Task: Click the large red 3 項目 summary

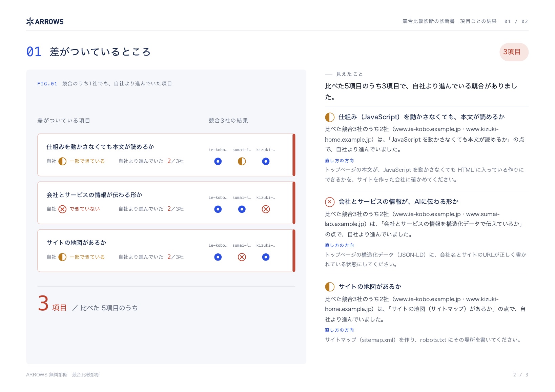Action: point(52,303)
